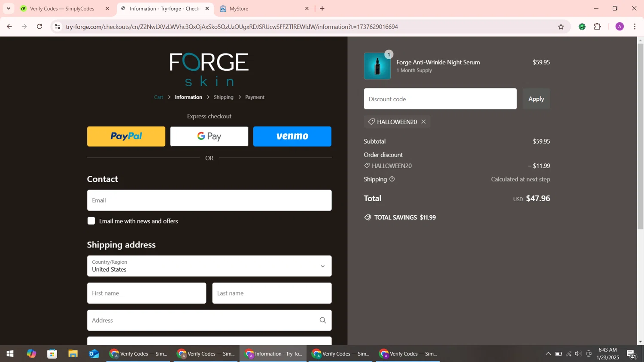
Task: Open the Chrome profile avatar
Action: pyautogui.click(x=619, y=27)
